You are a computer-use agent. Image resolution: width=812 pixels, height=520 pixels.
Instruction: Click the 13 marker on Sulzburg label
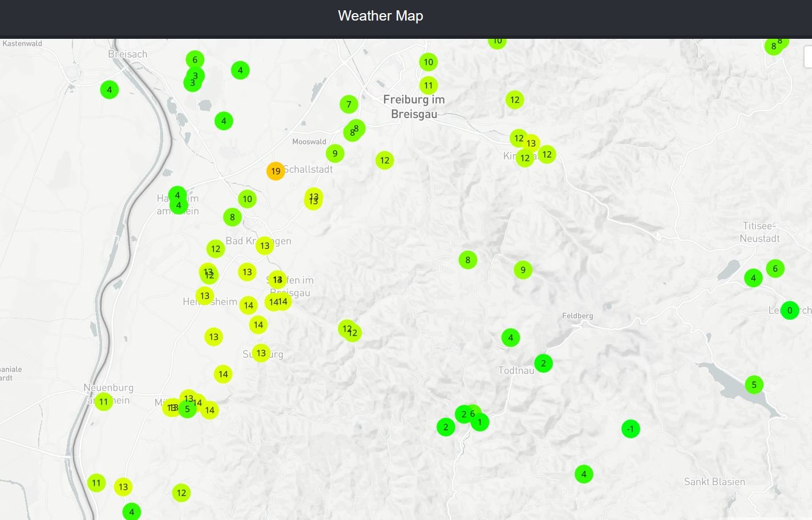click(x=261, y=353)
